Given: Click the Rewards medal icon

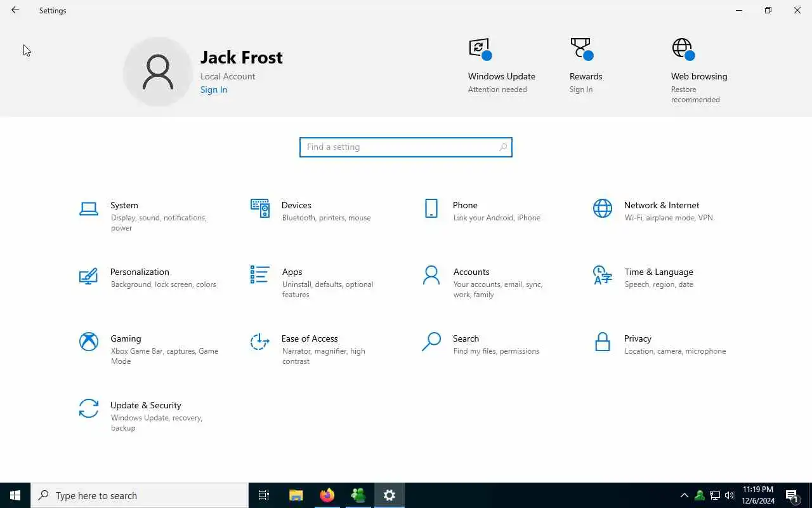Looking at the screenshot, I should pyautogui.click(x=582, y=49).
